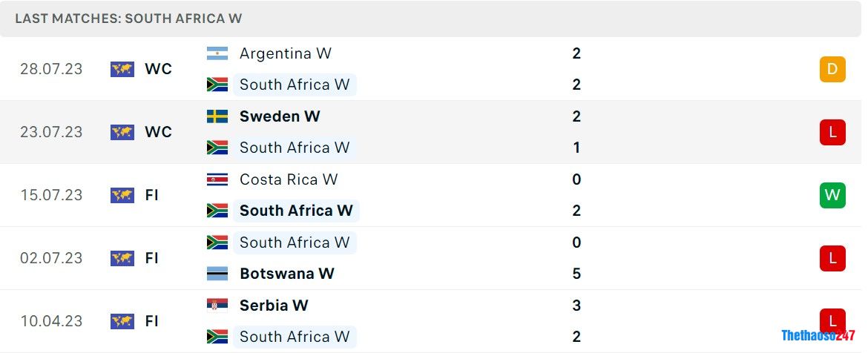Click the red L badge for Sweden match
Viewport: 868px width, 353px height.
[832, 132]
